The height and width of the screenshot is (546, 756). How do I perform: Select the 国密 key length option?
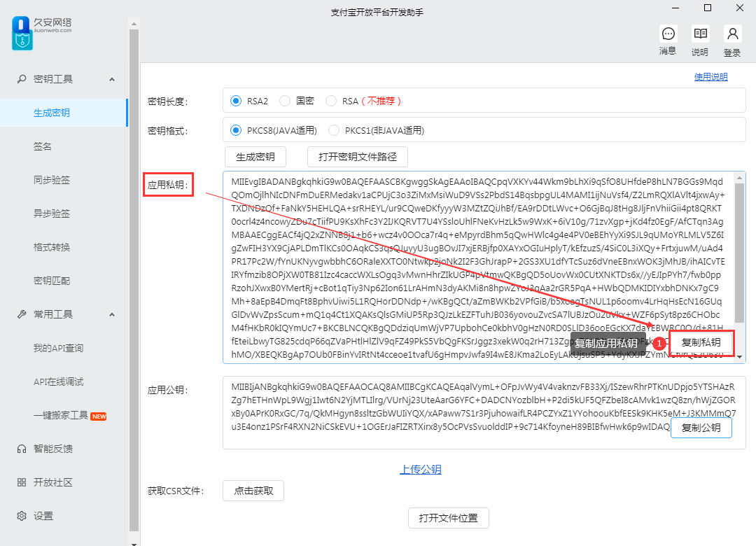285,101
